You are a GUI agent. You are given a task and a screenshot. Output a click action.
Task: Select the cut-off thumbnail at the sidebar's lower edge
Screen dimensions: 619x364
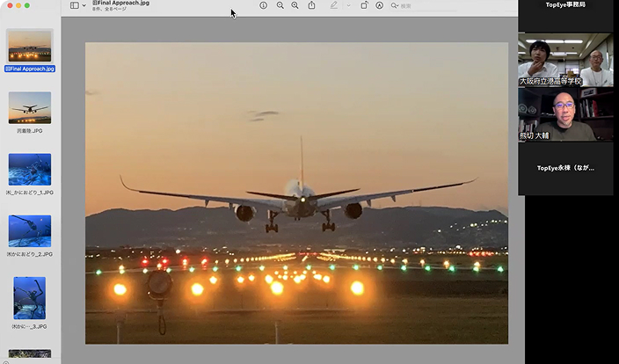click(x=30, y=353)
